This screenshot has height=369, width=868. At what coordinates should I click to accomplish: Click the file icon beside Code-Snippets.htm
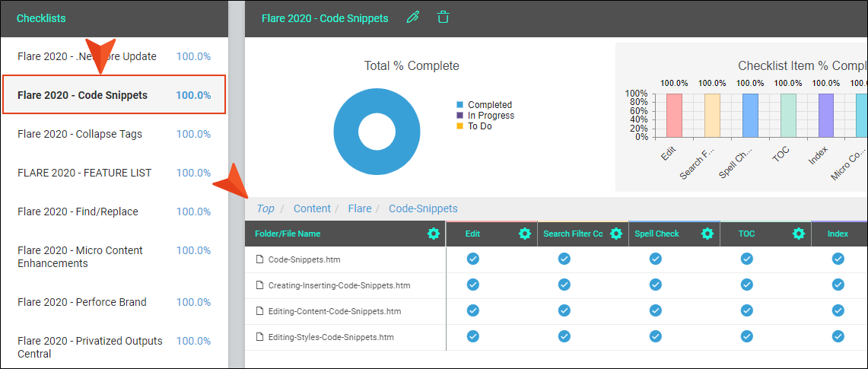pos(259,259)
